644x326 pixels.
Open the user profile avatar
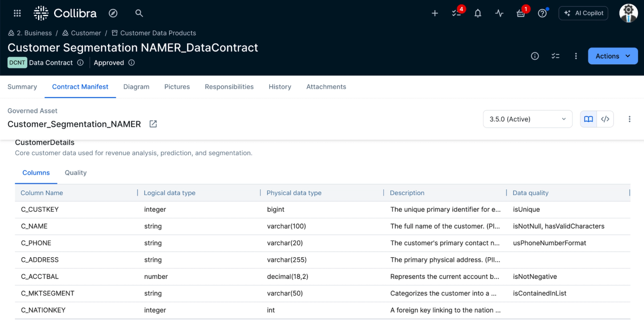coord(628,13)
